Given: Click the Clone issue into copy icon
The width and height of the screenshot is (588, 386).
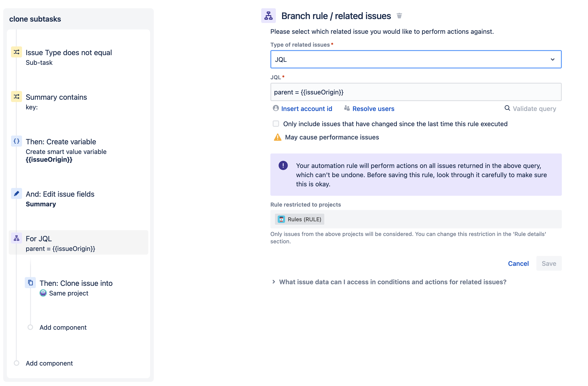Looking at the screenshot, I should click(x=30, y=283).
